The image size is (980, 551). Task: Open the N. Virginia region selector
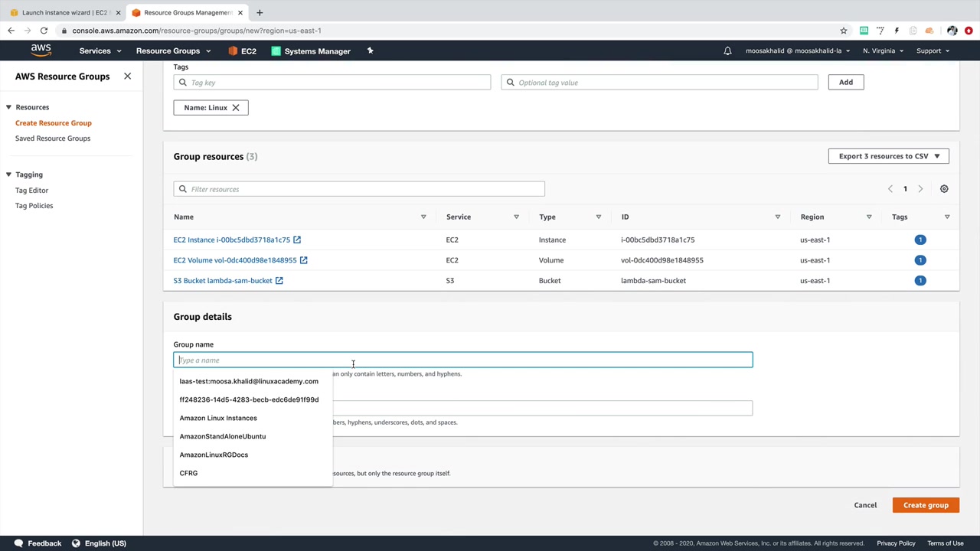[x=883, y=51]
